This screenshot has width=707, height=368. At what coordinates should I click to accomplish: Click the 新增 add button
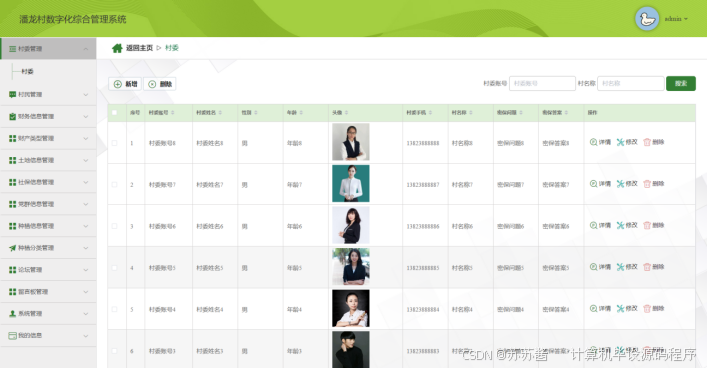tap(125, 84)
